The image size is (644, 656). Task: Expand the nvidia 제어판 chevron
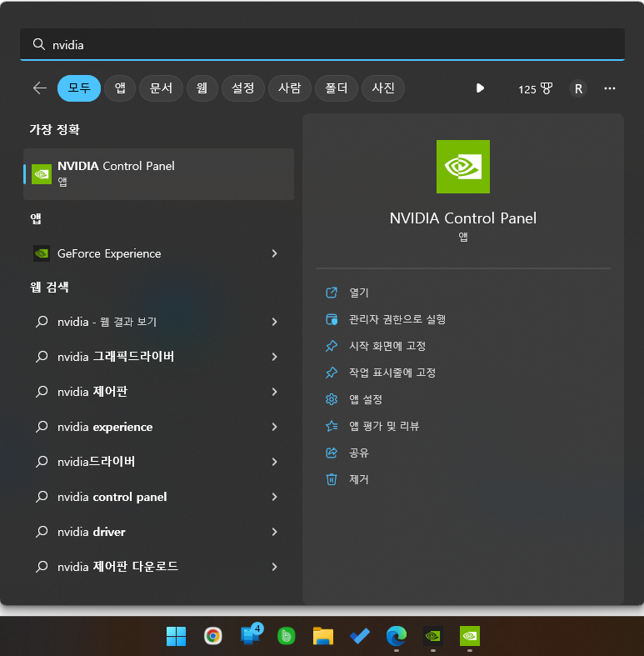click(x=274, y=392)
